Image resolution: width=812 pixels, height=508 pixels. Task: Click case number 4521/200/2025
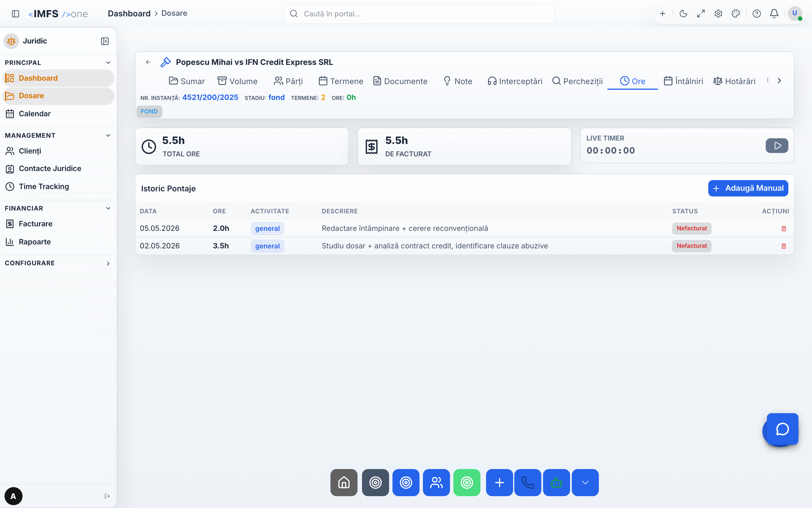[x=210, y=97]
